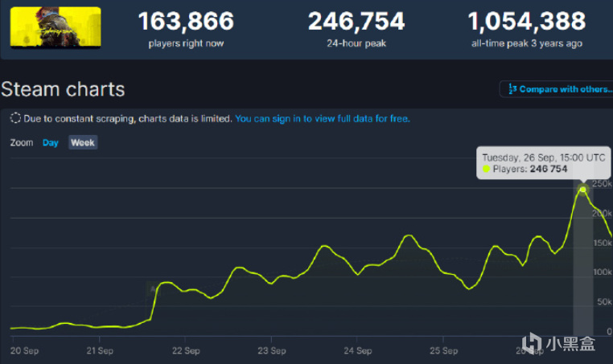Click the players right now caption
This screenshot has height=364, width=613.
pyautogui.click(x=186, y=43)
